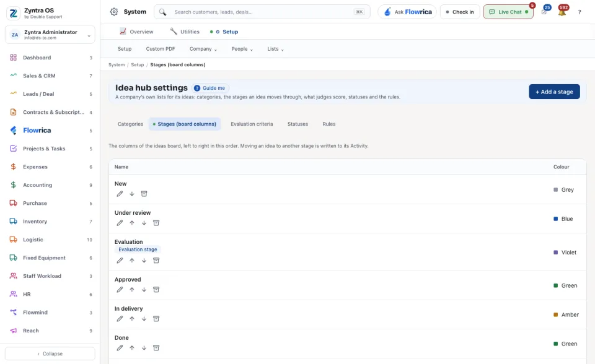Select the Stages (board columns) tab
The image size is (595, 364).
tap(185, 124)
